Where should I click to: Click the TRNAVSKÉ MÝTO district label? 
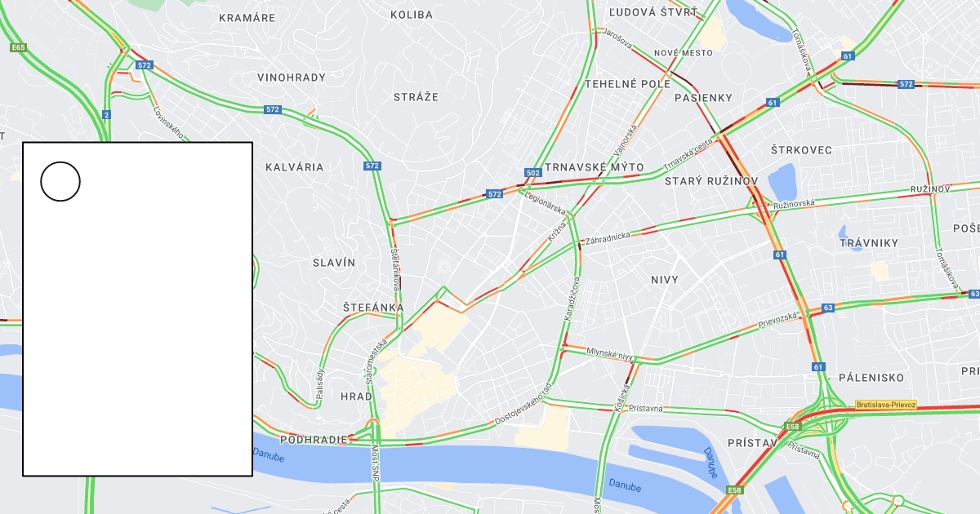(594, 167)
